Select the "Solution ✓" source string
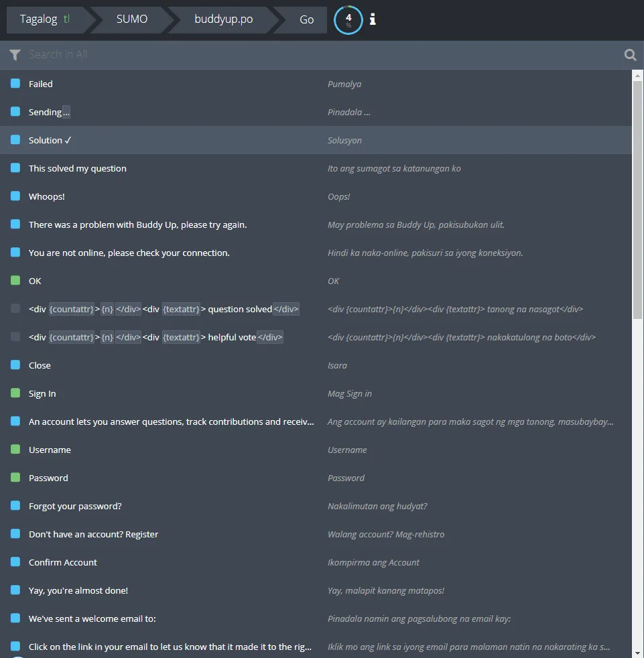The height and width of the screenshot is (658, 644). coord(50,140)
